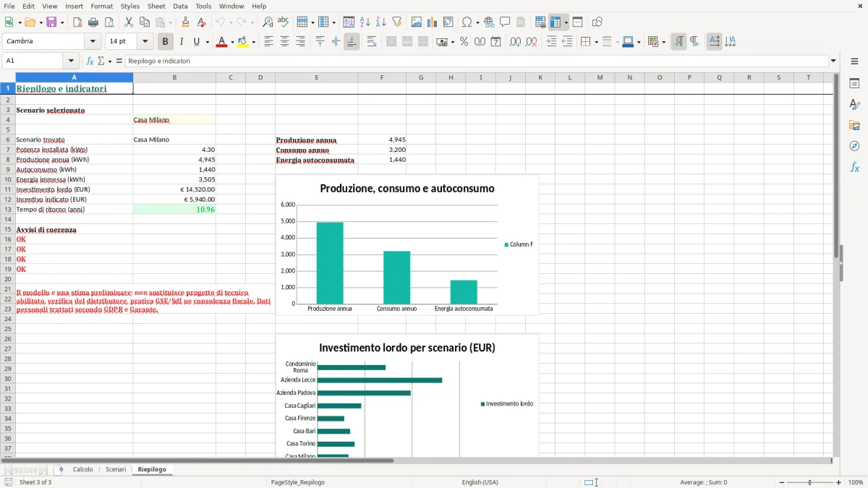Viewport: 868px width, 488px height.
Task: Open Freeze Rows and Columns dropdown arrow
Action: click(566, 22)
